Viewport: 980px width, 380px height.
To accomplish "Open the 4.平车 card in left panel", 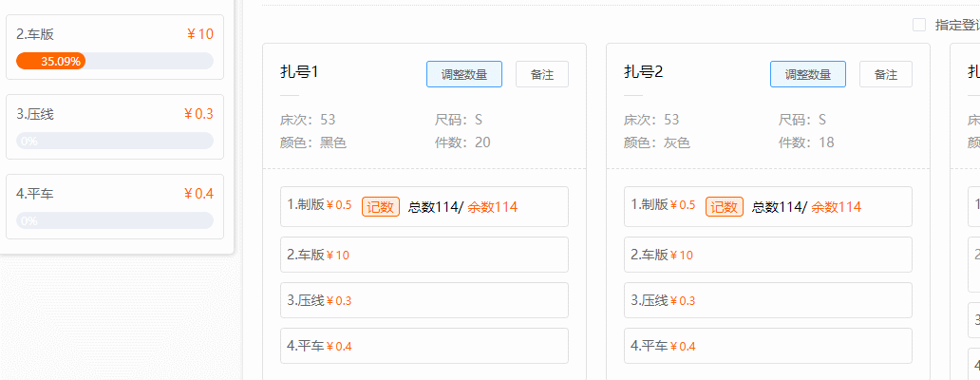I will [x=114, y=194].
